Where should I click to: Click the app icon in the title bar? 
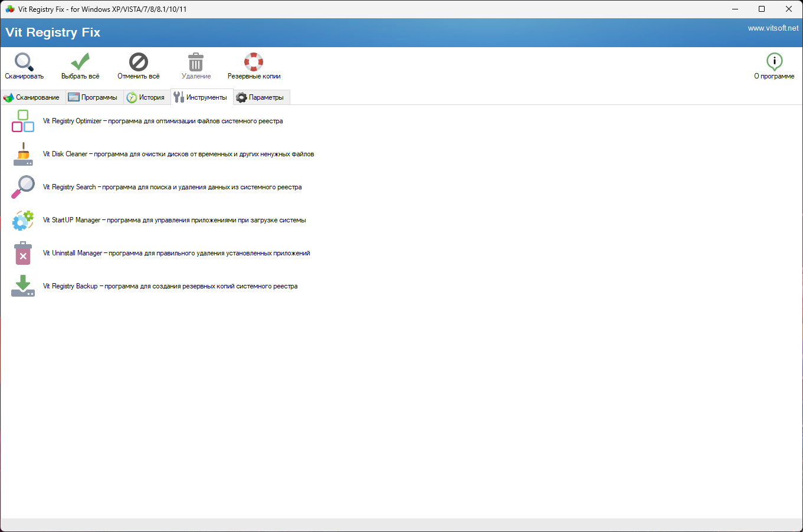click(9, 9)
